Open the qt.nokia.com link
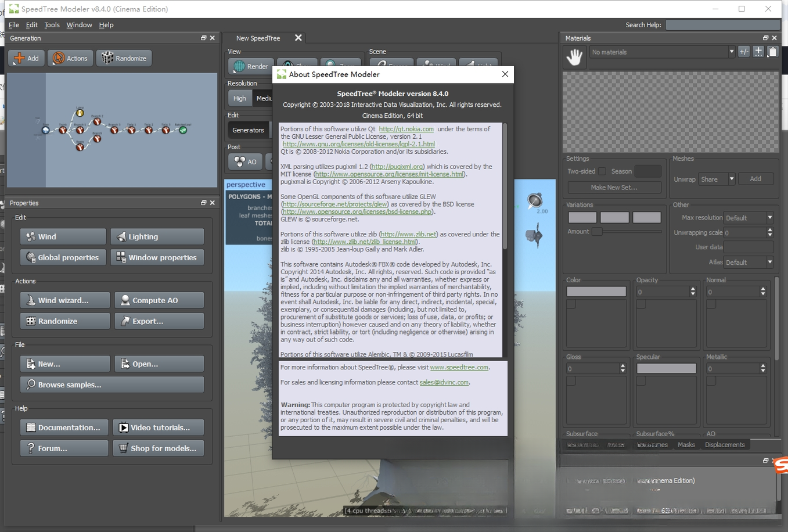 pyautogui.click(x=406, y=129)
